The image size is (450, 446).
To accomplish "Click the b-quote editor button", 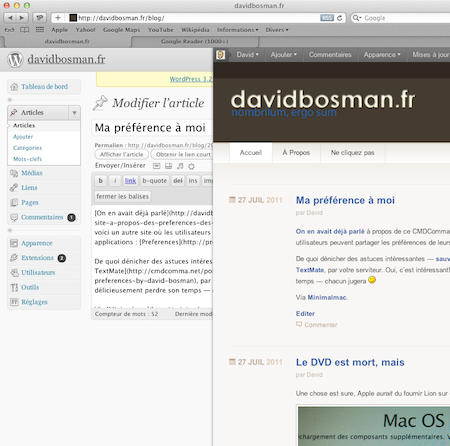I will click(x=155, y=181).
